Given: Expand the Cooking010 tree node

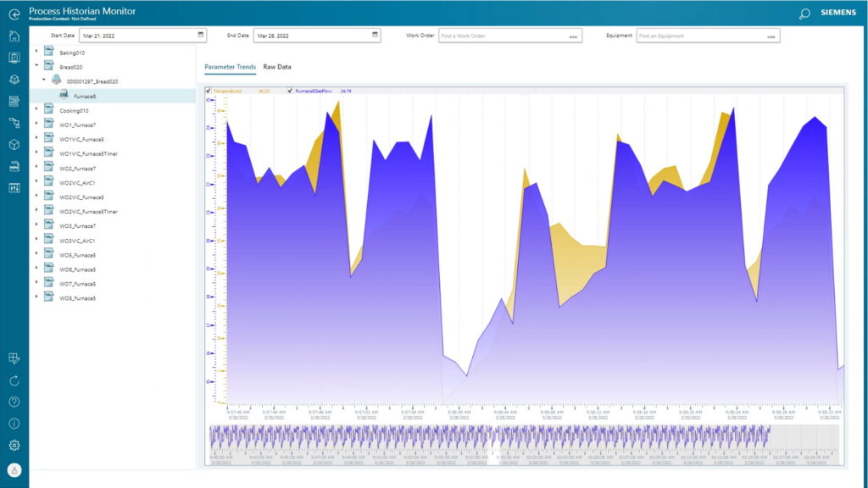Looking at the screenshot, I should tap(37, 109).
